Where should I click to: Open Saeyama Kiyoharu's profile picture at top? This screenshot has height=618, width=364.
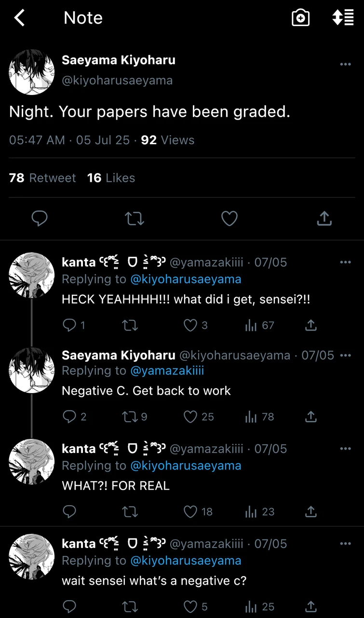32,72
